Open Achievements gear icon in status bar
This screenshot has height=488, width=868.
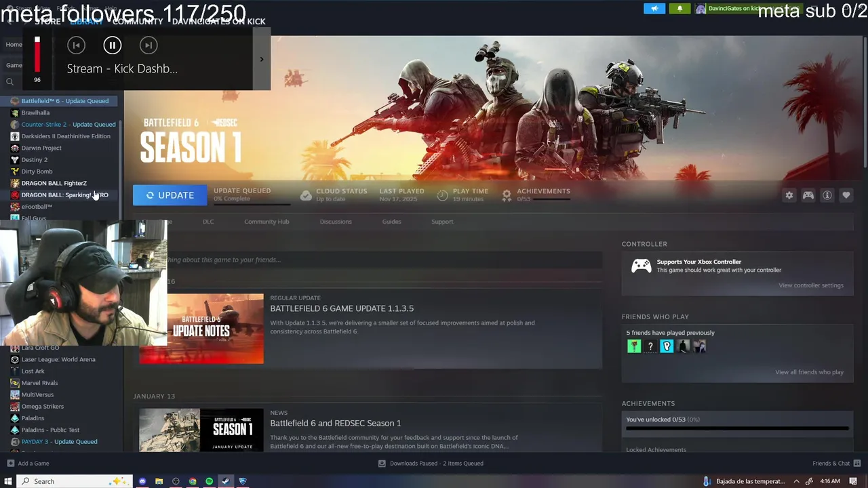(507, 195)
